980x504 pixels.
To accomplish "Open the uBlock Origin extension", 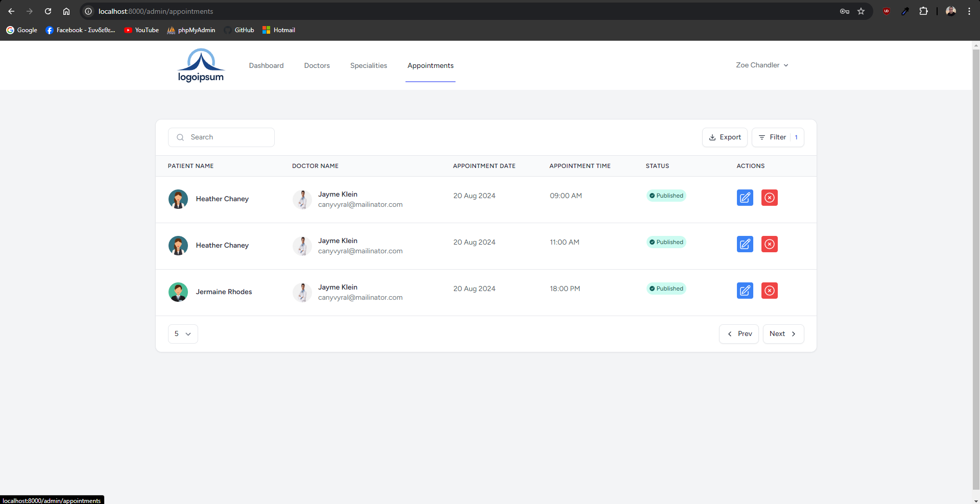I will (x=887, y=11).
